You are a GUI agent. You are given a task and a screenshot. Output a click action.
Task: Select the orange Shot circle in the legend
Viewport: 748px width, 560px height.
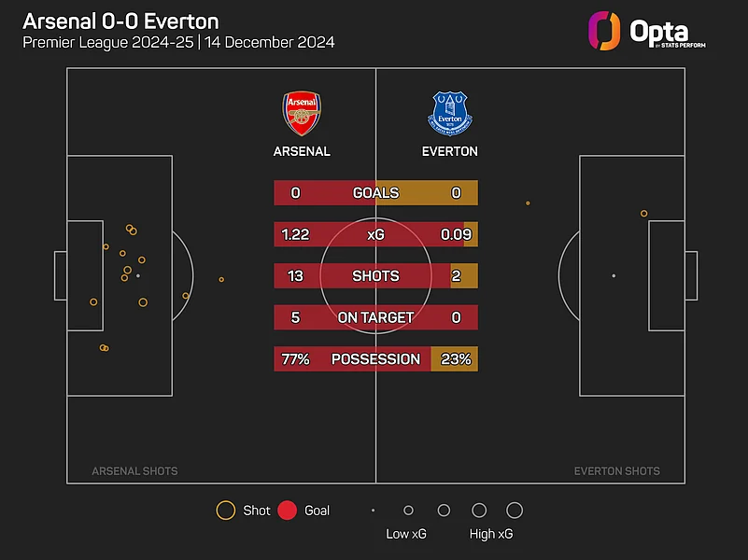(225, 511)
